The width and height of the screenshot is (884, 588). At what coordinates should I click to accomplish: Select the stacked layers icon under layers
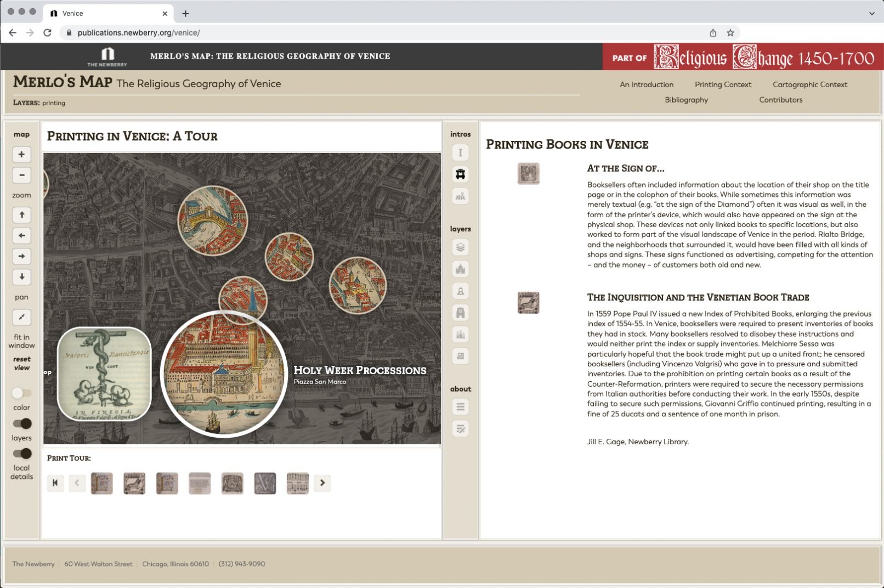[x=460, y=247]
